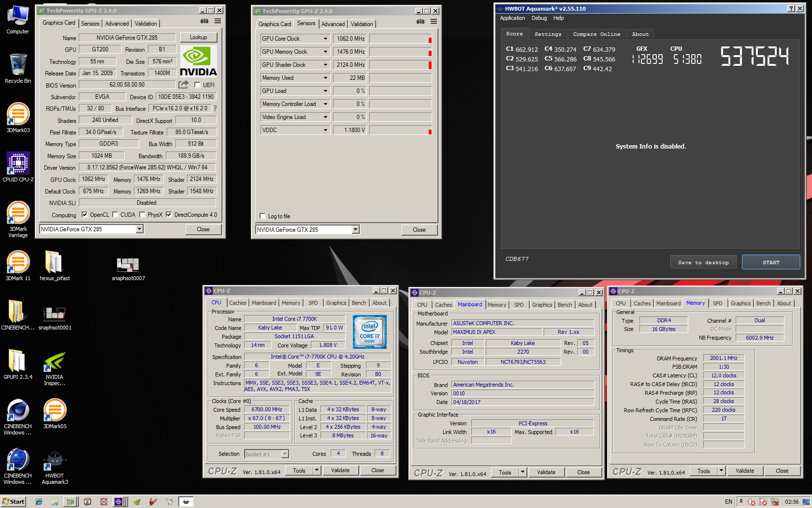Toggle the CUDA computing checkbox

[115, 215]
